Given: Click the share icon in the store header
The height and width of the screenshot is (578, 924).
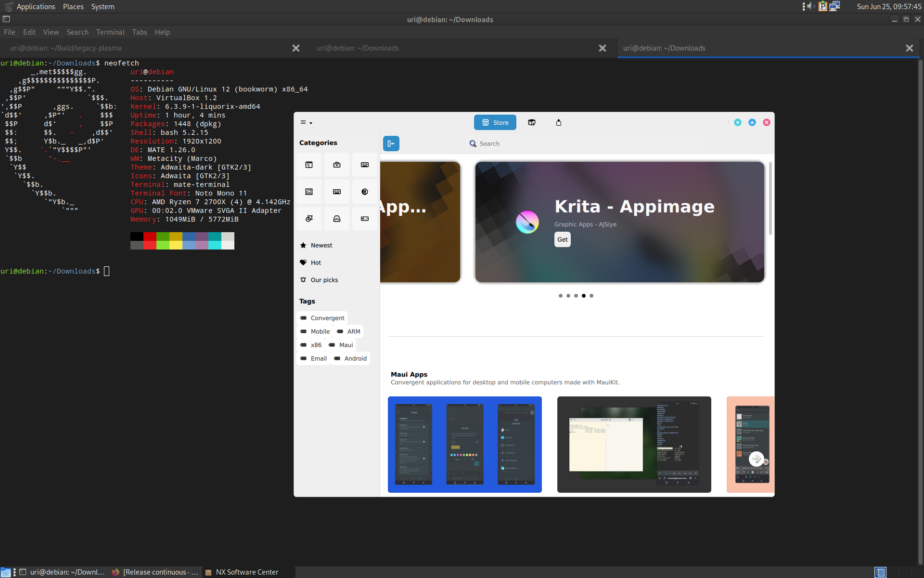Looking at the screenshot, I should tap(558, 122).
